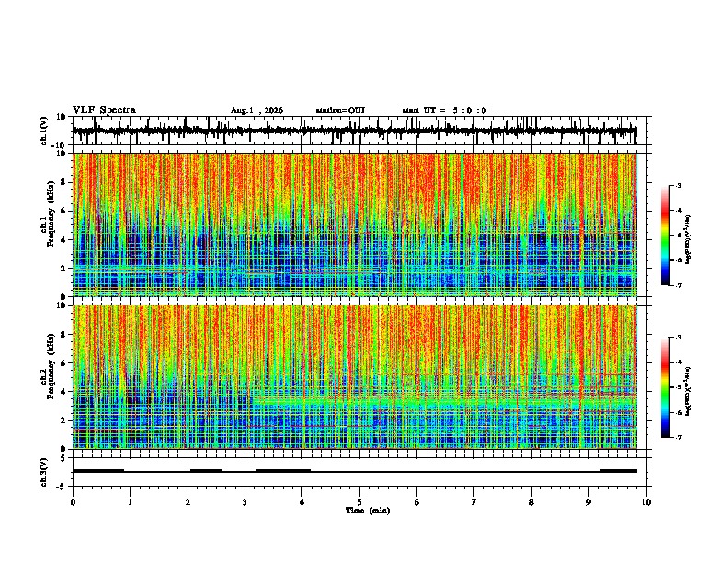Click the ch.3 thick segment starting at 0 min
This screenshot has width=728, height=563.
point(98,471)
